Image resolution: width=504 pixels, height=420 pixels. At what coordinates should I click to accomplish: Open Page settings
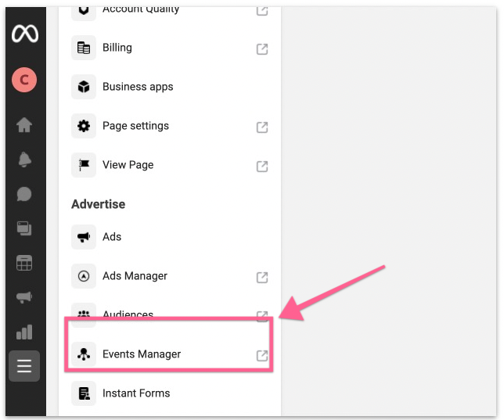pos(135,126)
